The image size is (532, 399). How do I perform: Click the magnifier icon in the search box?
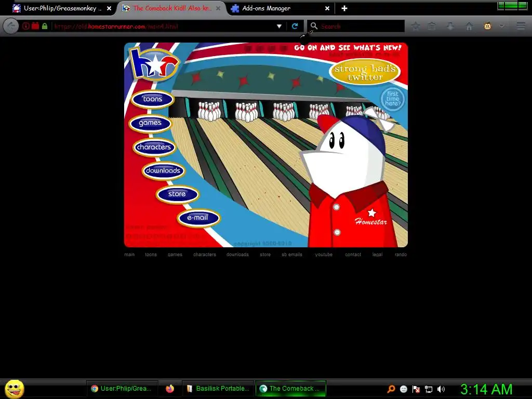coord(314,26)
